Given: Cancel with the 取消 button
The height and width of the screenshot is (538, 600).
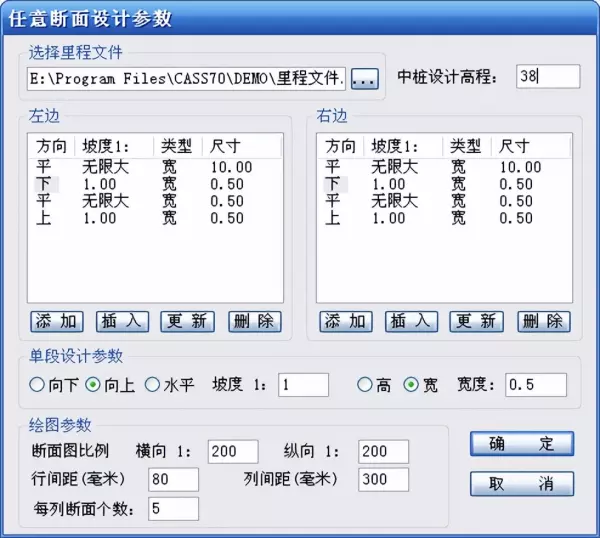Looking at the screenshot, I should 522,484.
